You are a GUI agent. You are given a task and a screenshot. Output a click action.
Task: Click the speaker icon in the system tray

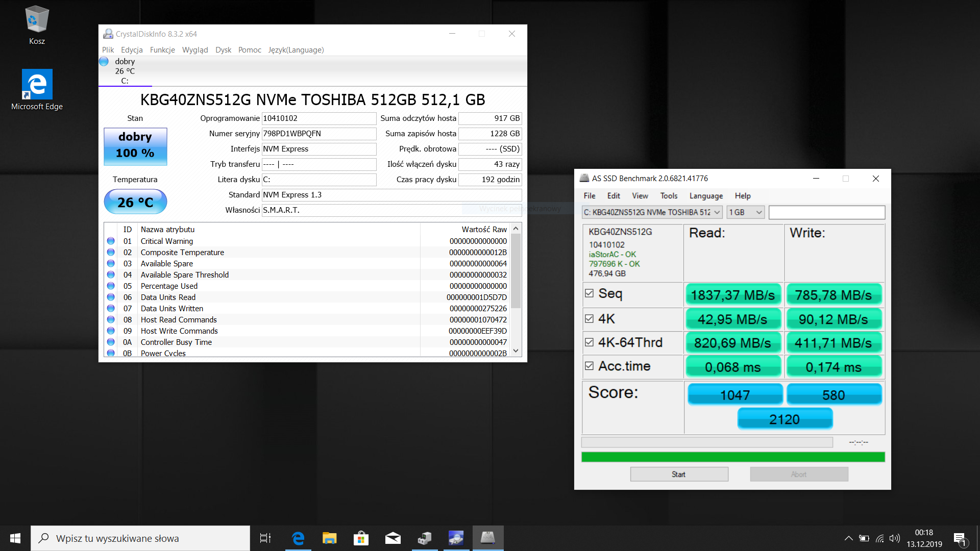tap(895, 538)
